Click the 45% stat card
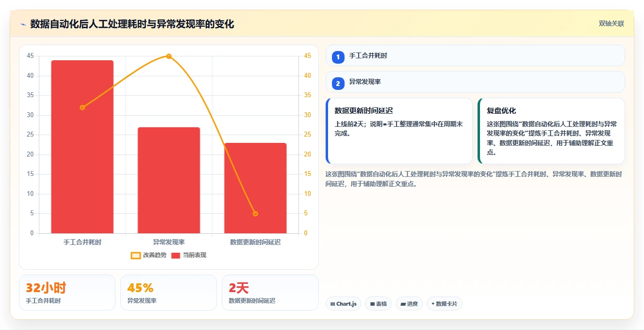 pyautogui.click(x=168, y=293)
